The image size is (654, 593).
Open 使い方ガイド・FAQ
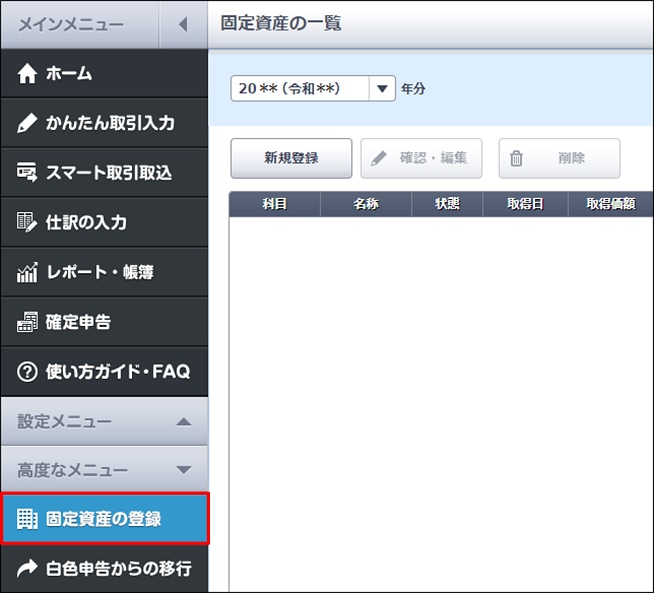click(x=104, y=371)
